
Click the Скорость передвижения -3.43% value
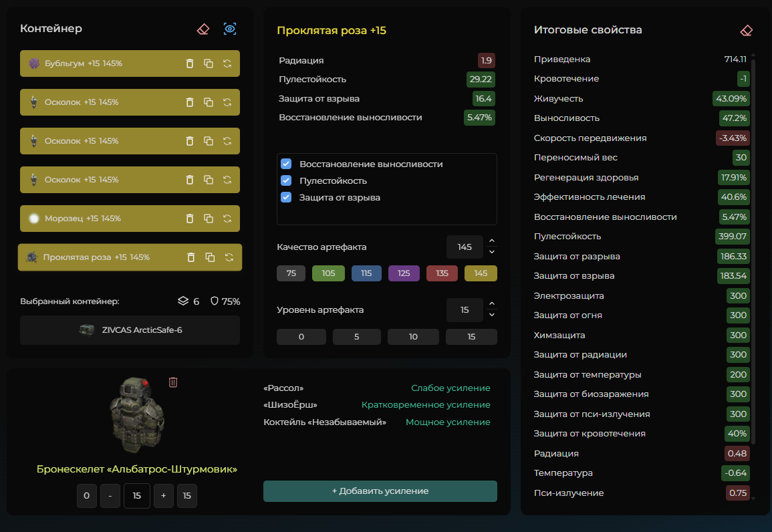click(x=733, y=138)
